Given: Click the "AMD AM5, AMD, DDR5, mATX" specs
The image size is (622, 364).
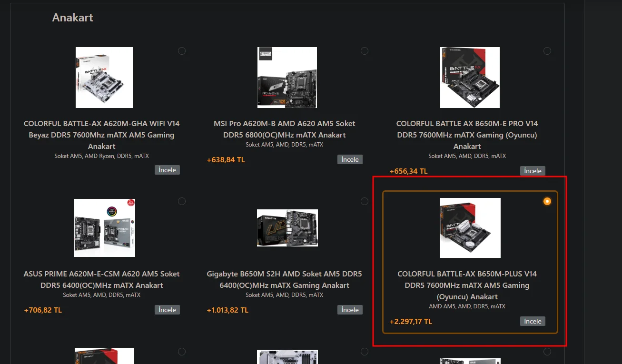Looking at the screenshot, I should tap(467, 306).
